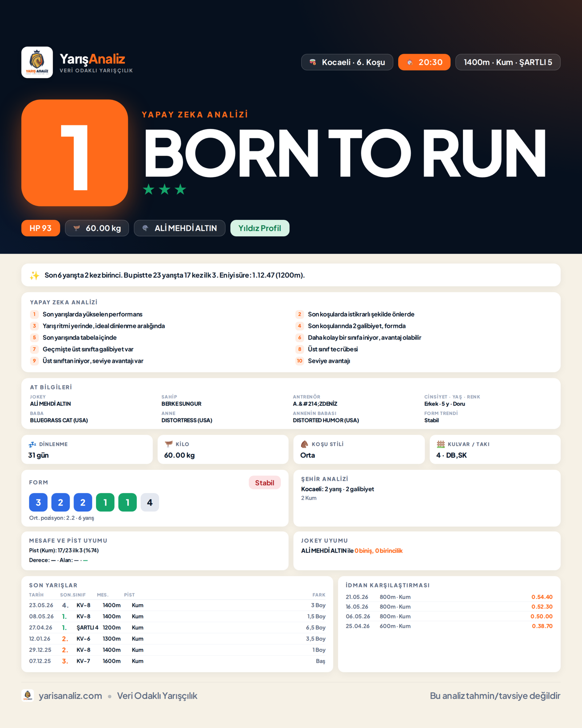Click the 4 · DB,SK lane value
This screenshot has height=728, width=582.
(x=451, y=455)
